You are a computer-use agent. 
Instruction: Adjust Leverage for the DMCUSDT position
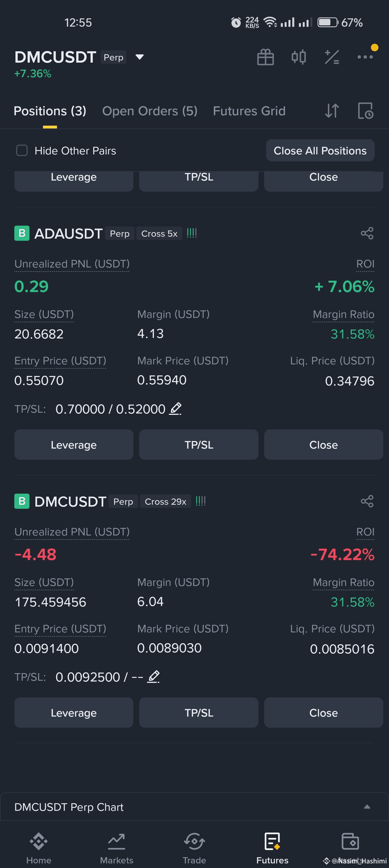73,712
